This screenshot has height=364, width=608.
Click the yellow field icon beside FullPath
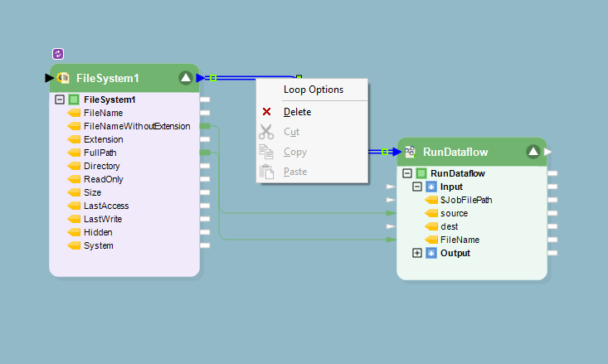tap(74, 153)
